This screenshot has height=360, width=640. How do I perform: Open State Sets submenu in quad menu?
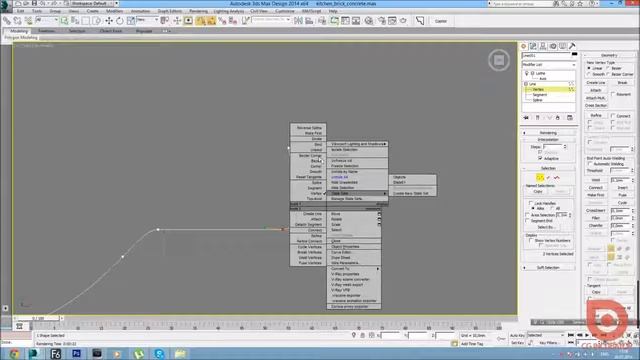358,193
